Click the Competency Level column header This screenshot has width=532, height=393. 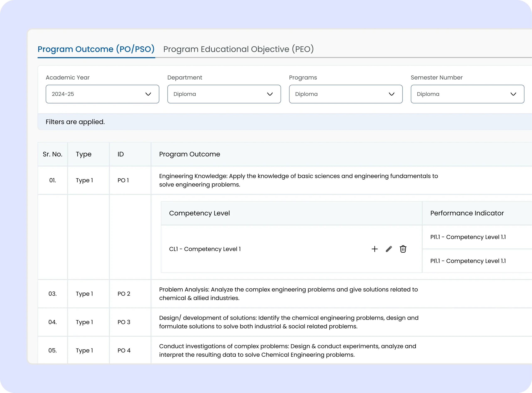coord(199,213)
